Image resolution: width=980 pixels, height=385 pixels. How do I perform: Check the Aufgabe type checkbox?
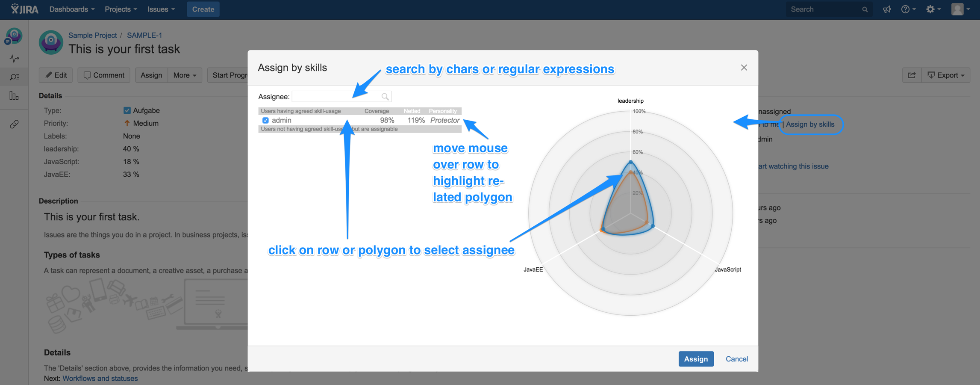[x=127, y=110]
